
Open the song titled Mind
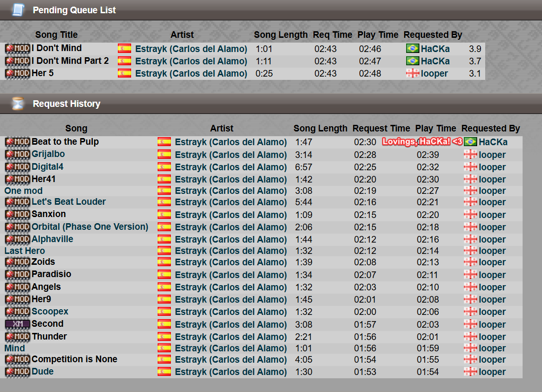tap(15, 348)
